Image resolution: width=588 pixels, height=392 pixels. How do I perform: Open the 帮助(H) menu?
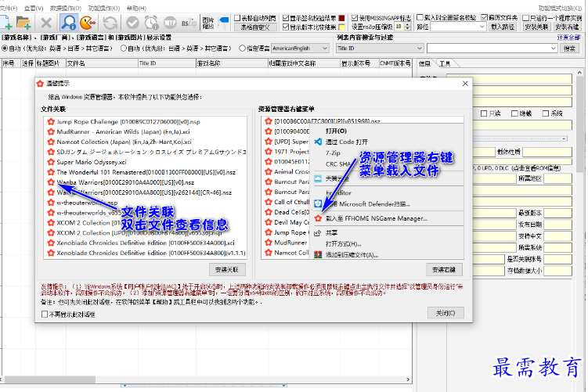point(136,9)
